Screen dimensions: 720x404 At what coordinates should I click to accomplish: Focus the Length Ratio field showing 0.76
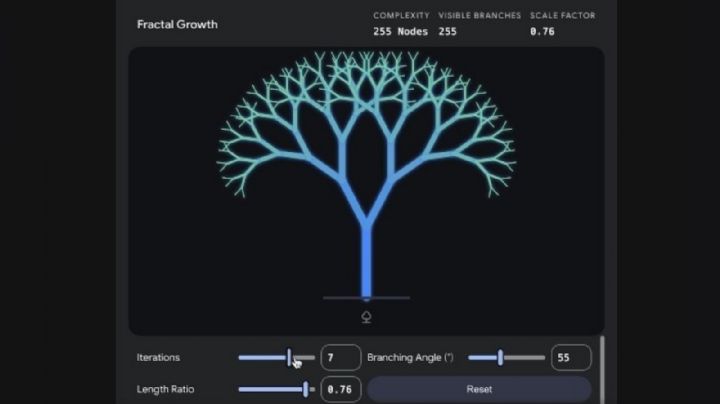pos(341,389)
